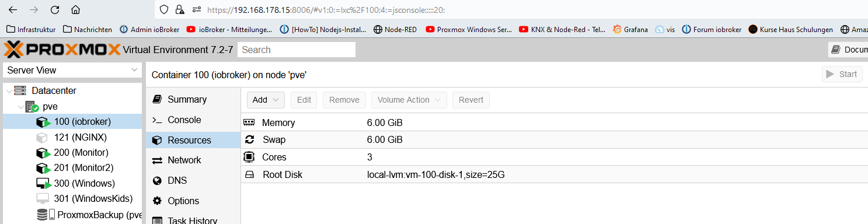Select the Swap 6.00 GiB row
Image resolution: width=868 pixels, height=224 pixels.
[x=554, y=139]
